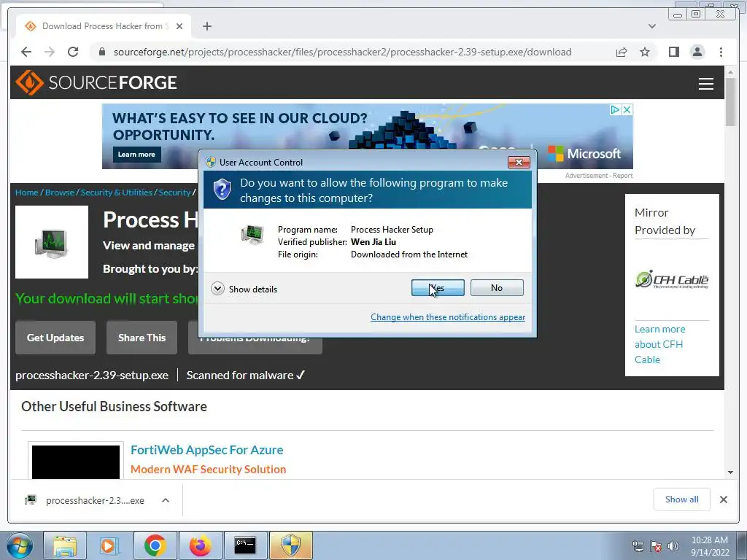Click Learn more in Microsoft ad
747x560 pixels.
pos(136,155)
